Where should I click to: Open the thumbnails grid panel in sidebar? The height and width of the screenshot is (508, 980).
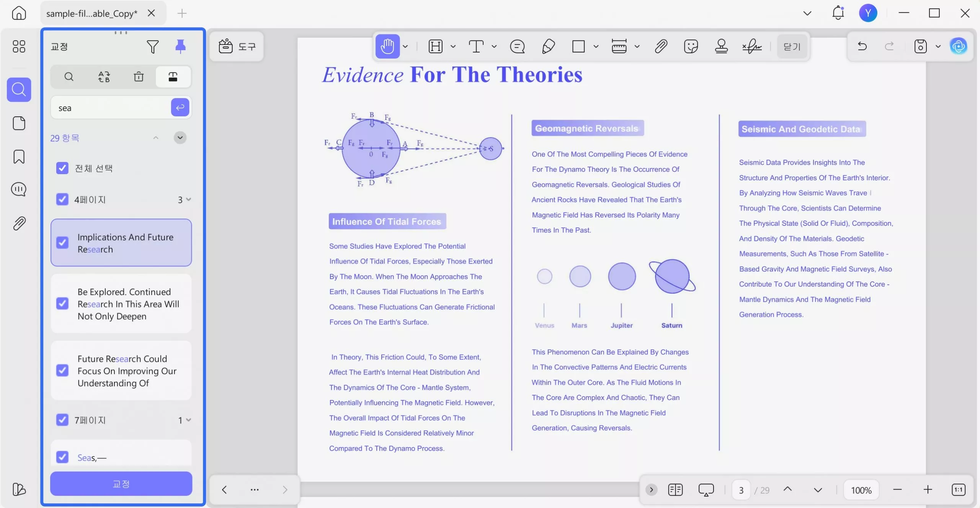click(x=19, y=46)
